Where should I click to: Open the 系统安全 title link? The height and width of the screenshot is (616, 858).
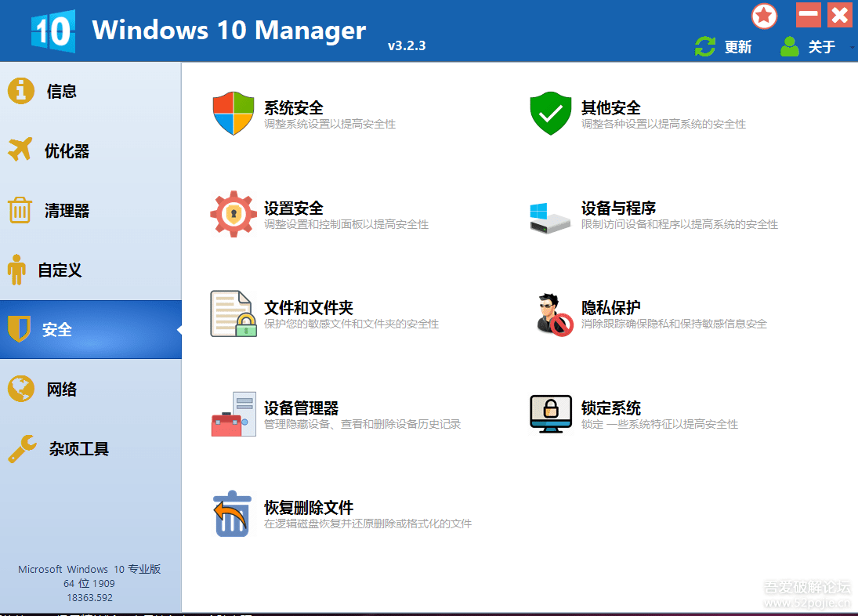(x=294, y=108)
